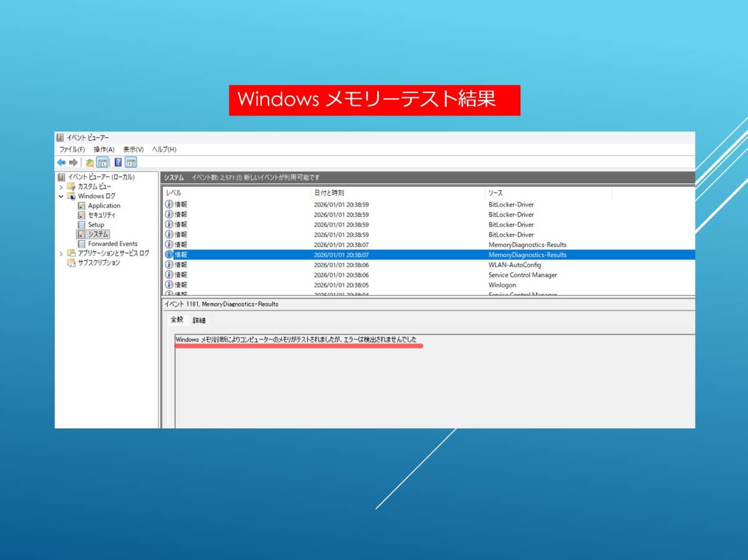This screenshot has height=560, width=748.
Task: Open help via the question mark icon
Action: pyautogui.click(x=118, y=163)
